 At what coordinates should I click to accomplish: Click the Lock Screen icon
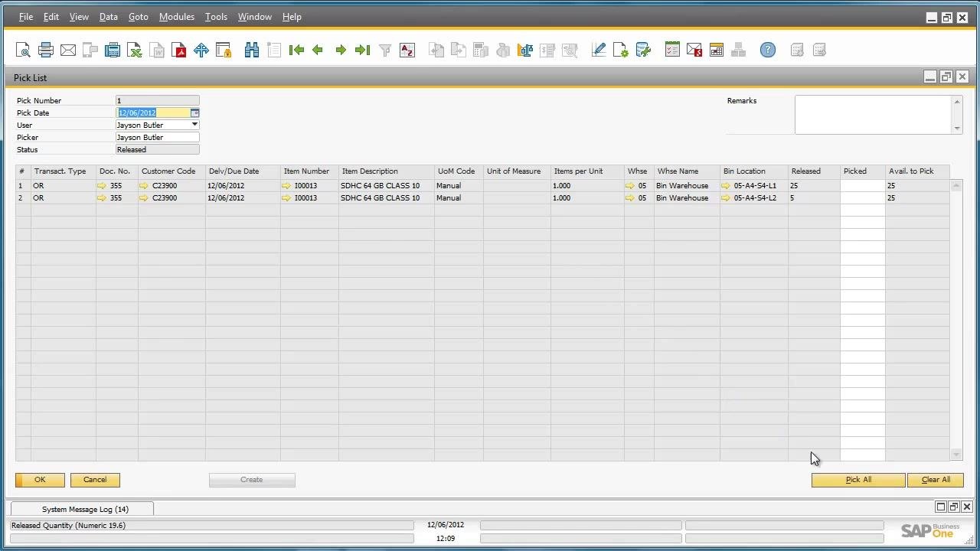click(224, 51)
